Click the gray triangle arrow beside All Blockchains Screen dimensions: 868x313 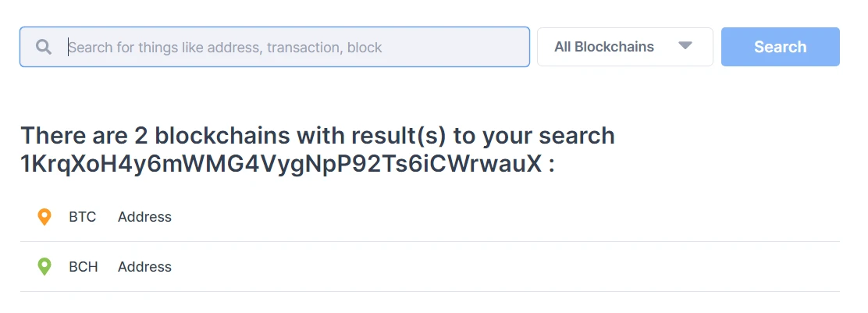685,46
